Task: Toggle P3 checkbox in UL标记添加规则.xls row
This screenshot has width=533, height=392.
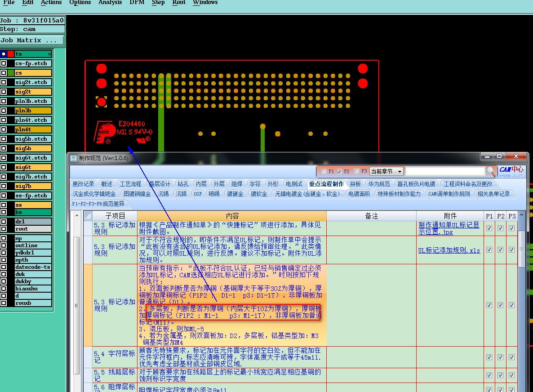Action: (x=511, y=249)
